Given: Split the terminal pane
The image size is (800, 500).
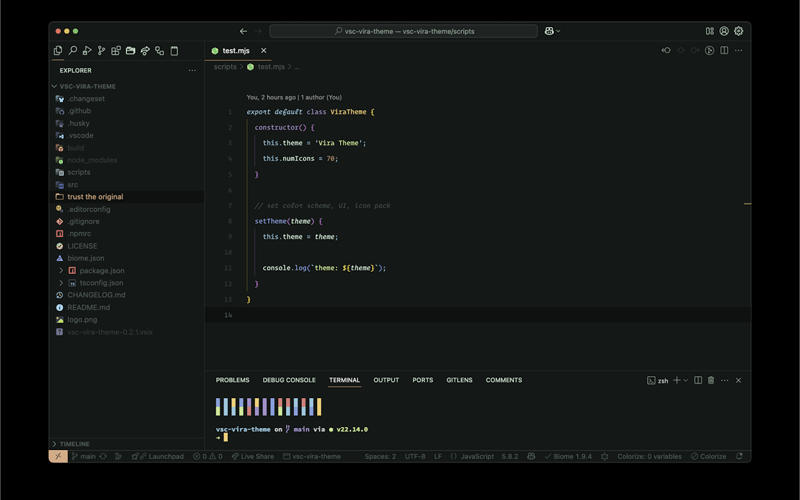Looking at the screenshot, I should (698, 380).
